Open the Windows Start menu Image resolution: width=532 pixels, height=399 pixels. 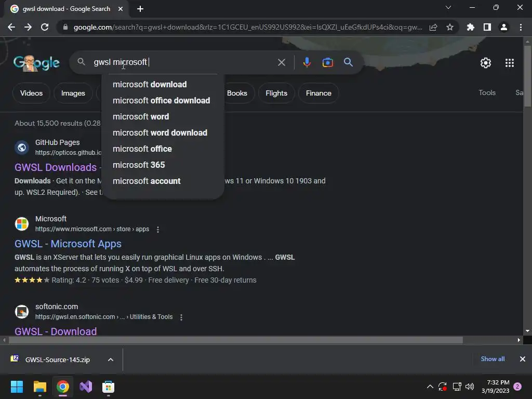click(17, 387)
